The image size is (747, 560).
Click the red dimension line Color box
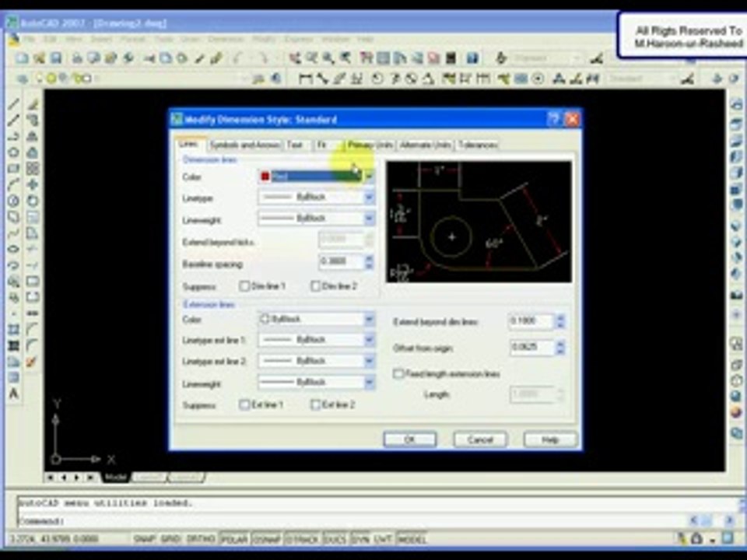(317, 177)
